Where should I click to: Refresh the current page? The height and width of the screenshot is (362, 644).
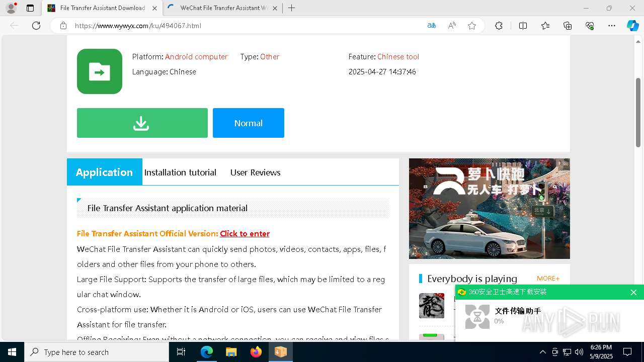pos(36,26)
